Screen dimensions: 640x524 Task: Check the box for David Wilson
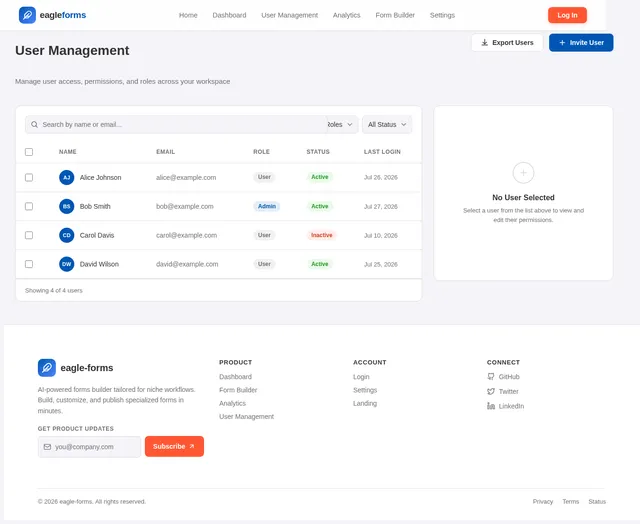coord(29,264)
